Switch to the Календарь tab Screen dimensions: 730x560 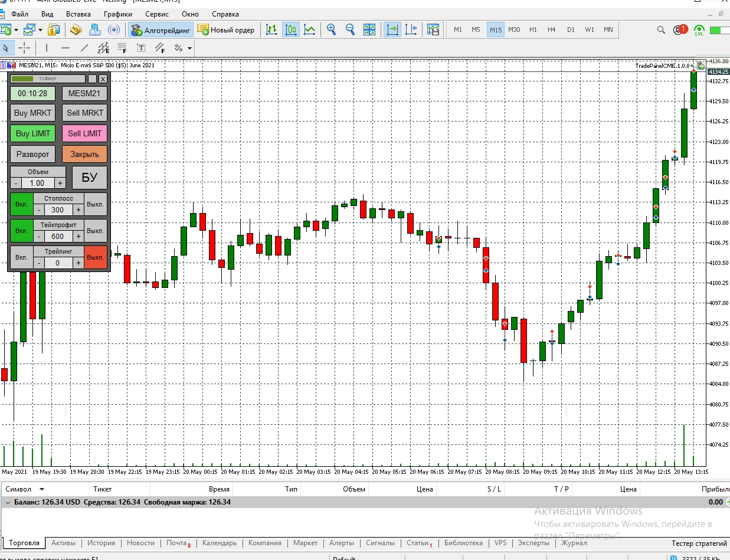pyautogui.click(x=220, y=543)
